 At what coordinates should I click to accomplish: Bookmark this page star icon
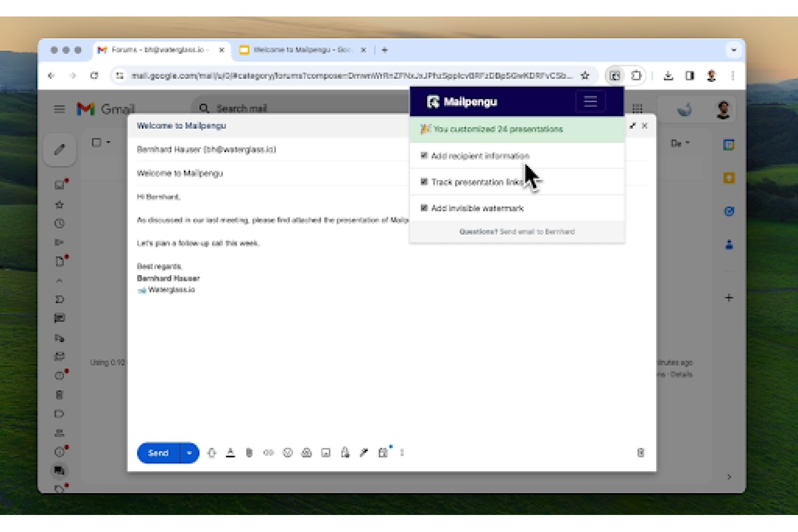585,76
